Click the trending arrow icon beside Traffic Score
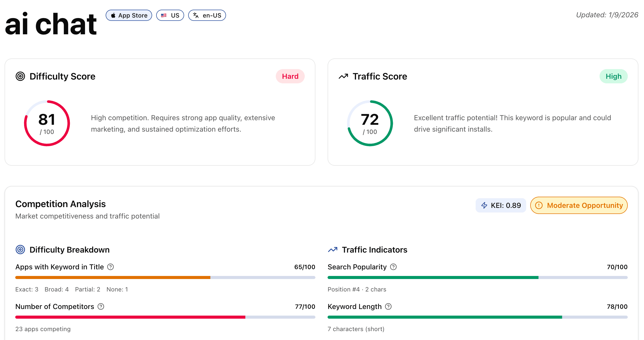Screen dimensions: 644x340 (343, 76)
